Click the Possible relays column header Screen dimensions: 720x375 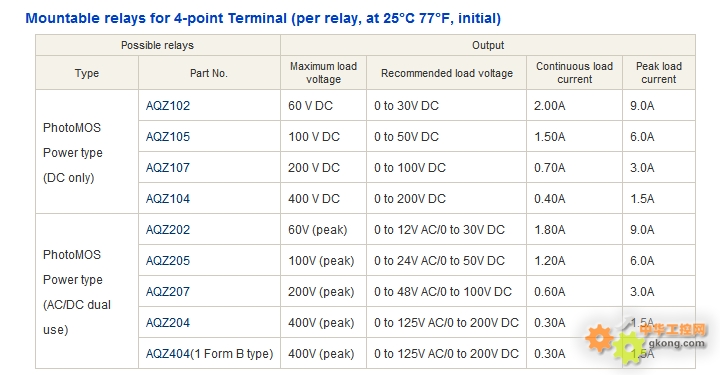click(158, 45)
